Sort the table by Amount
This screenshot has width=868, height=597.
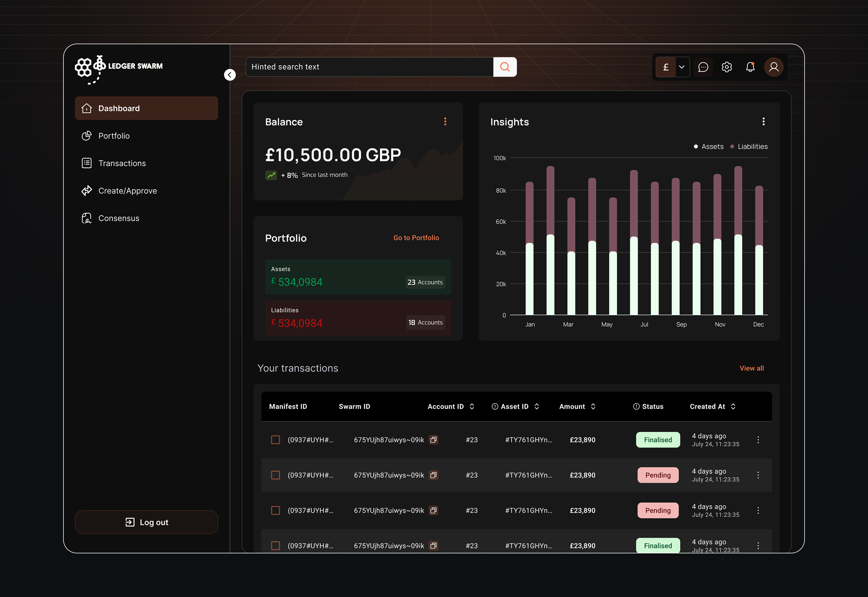pos(593,406)
